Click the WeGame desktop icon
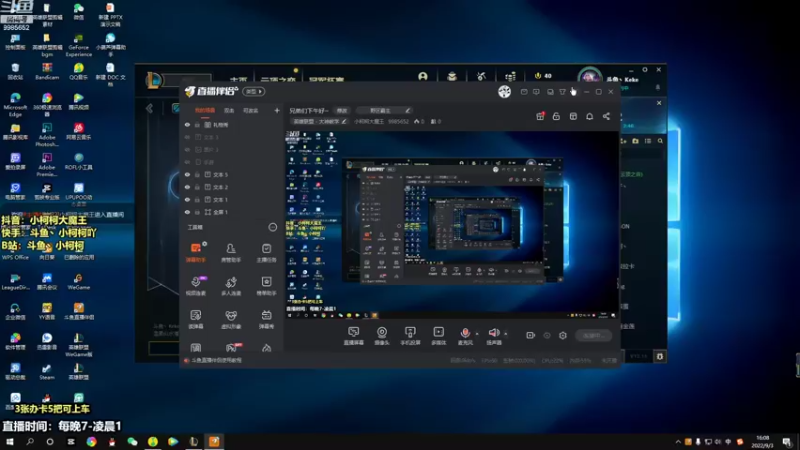 tap(78, 281)
